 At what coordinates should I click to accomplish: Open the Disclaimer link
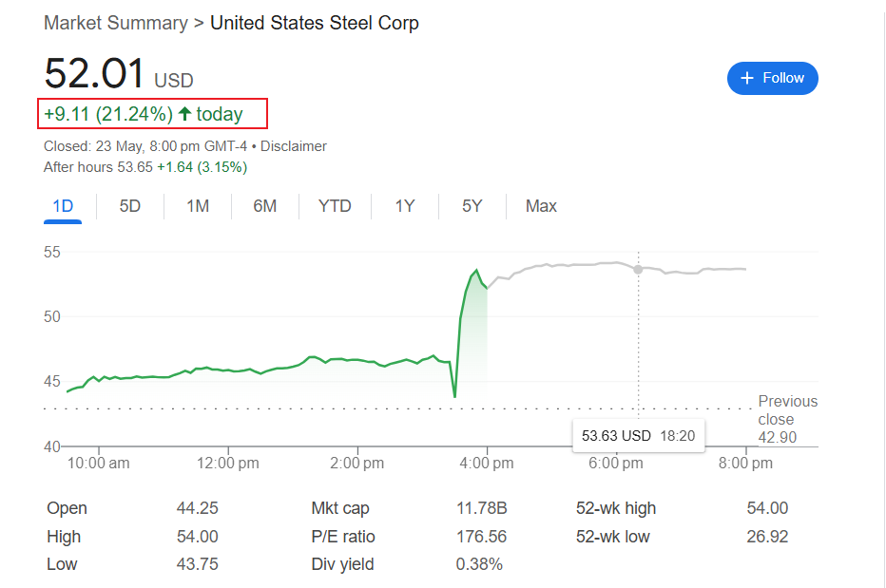click(x=294, y=146)
